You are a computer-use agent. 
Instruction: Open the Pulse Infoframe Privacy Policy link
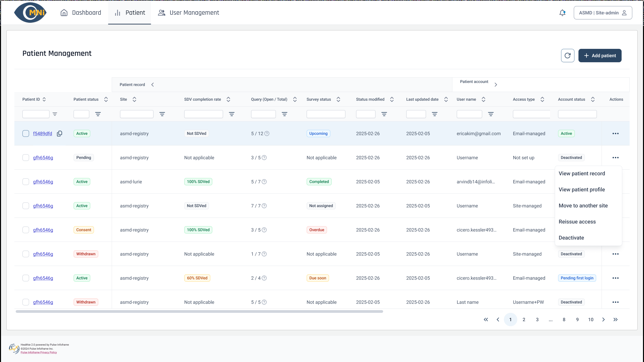(x=39, y=352)
